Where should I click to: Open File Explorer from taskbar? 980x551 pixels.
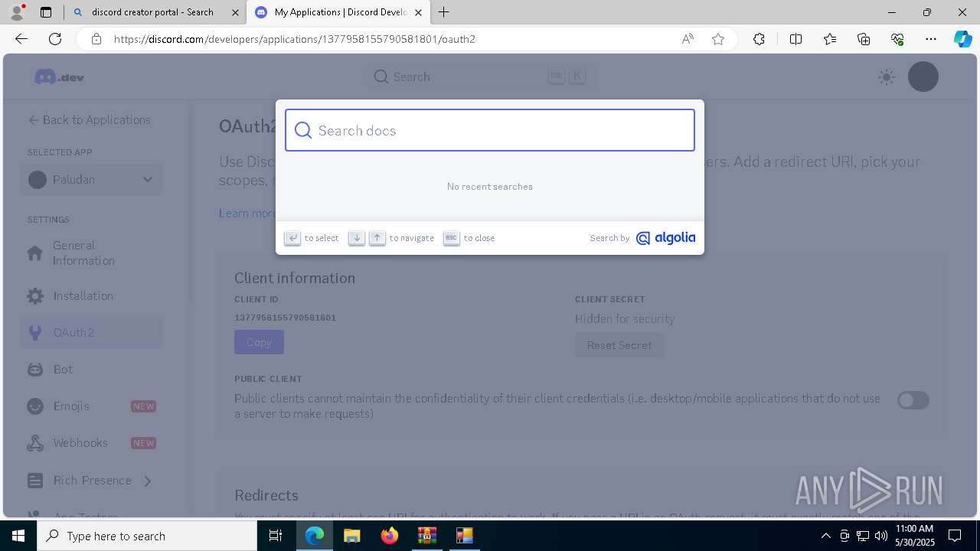click(x=351, y=536)
